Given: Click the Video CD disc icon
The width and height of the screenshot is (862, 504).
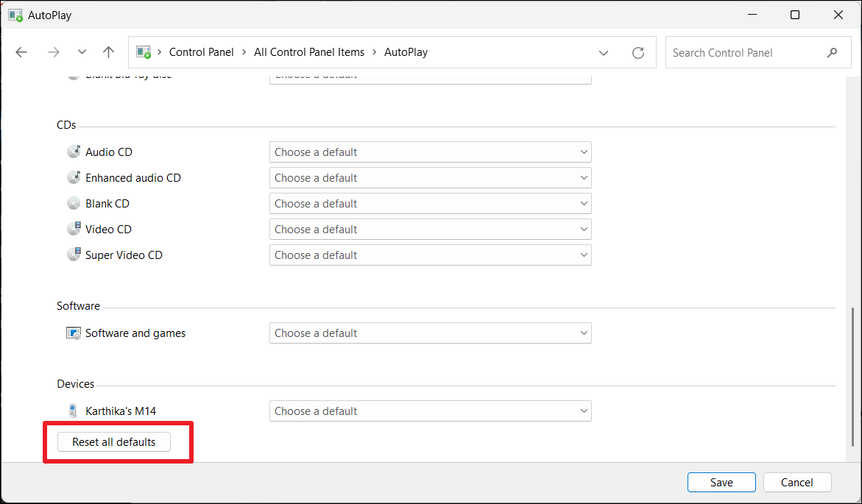Looking at the screenshot, I should tap(74, 229).
